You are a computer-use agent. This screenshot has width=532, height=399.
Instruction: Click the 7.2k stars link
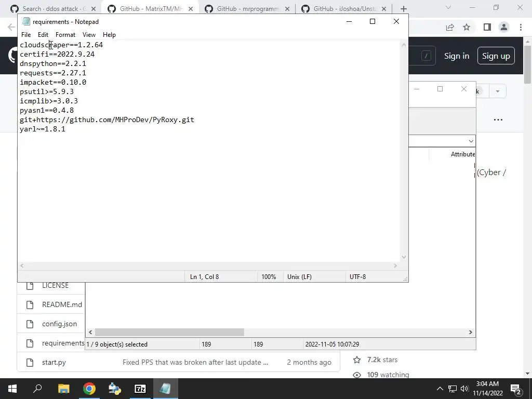pyautogui.click(x=382, y=360)
